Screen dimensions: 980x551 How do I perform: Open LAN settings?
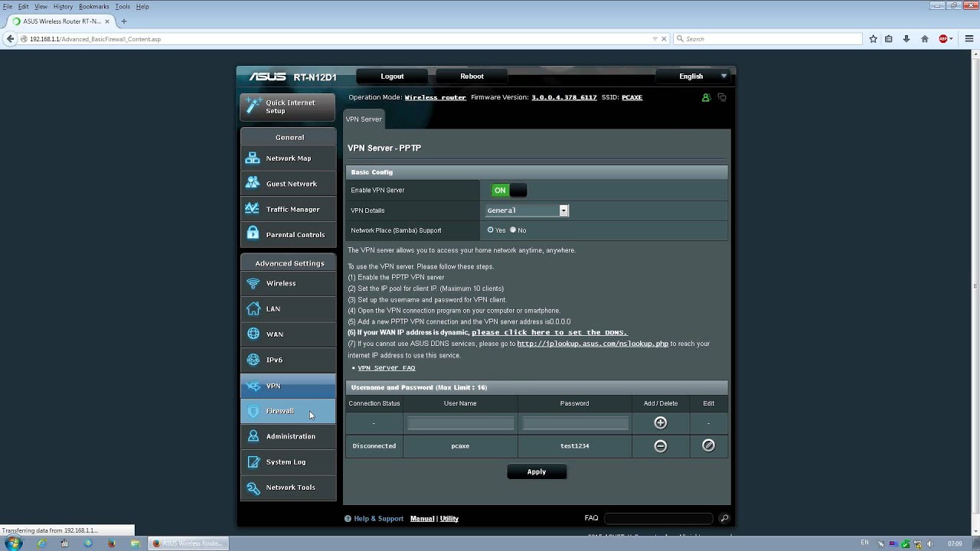(288, 309)
